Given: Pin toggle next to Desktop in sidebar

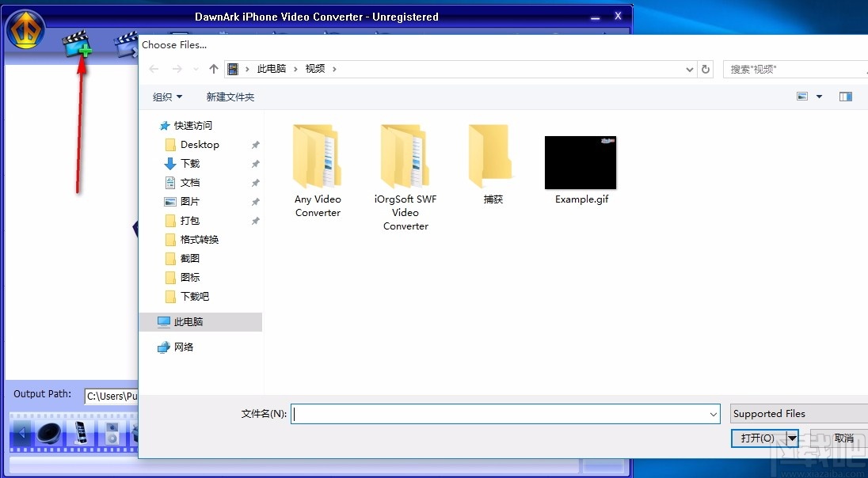Looking at the screenshot, I should 255,145.
